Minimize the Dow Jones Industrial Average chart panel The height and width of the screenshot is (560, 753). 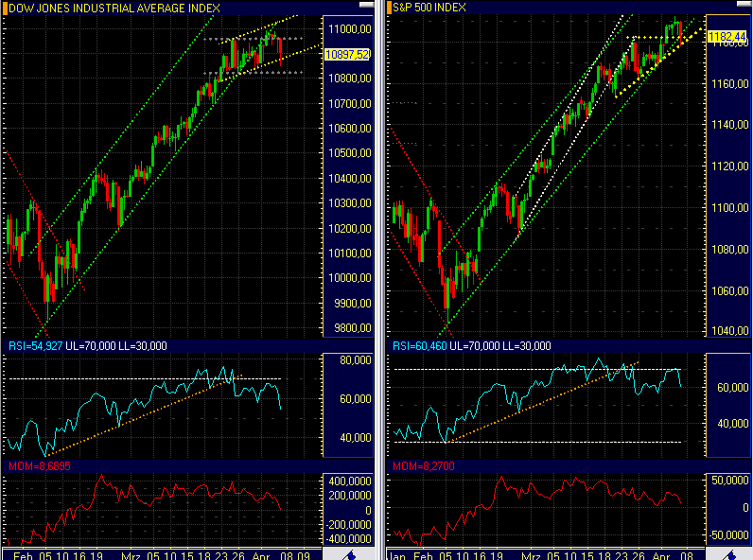366,5
